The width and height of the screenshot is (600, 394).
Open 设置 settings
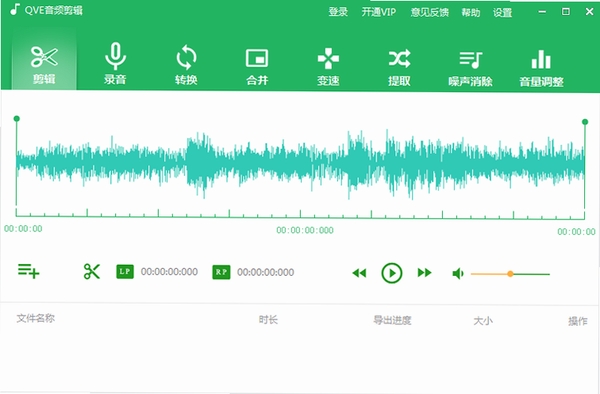click(502, 13)
